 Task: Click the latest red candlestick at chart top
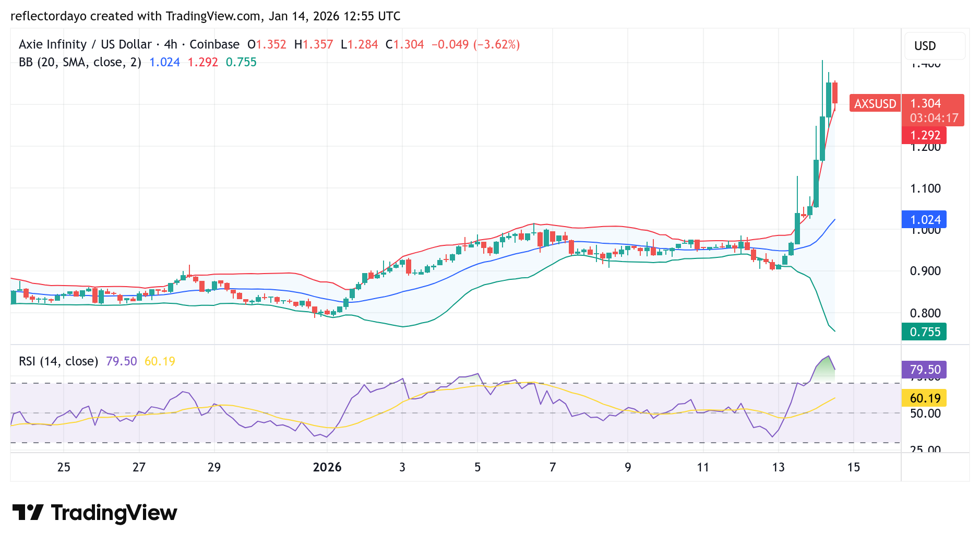point(835,93)
